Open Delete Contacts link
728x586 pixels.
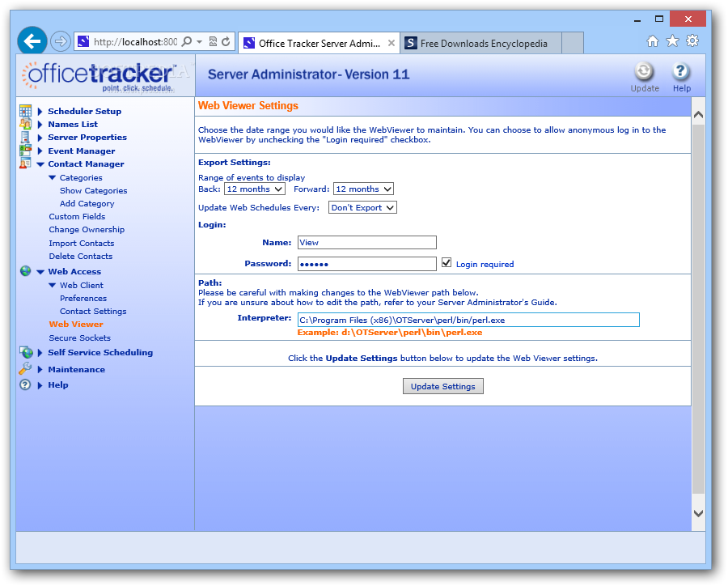81,256
